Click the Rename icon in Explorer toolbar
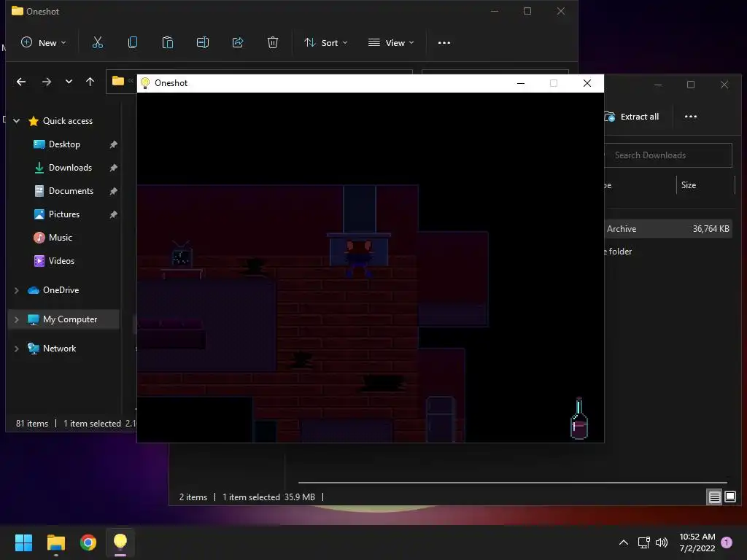The width and height of the screenshot is (747, 560). click(203, 43)
